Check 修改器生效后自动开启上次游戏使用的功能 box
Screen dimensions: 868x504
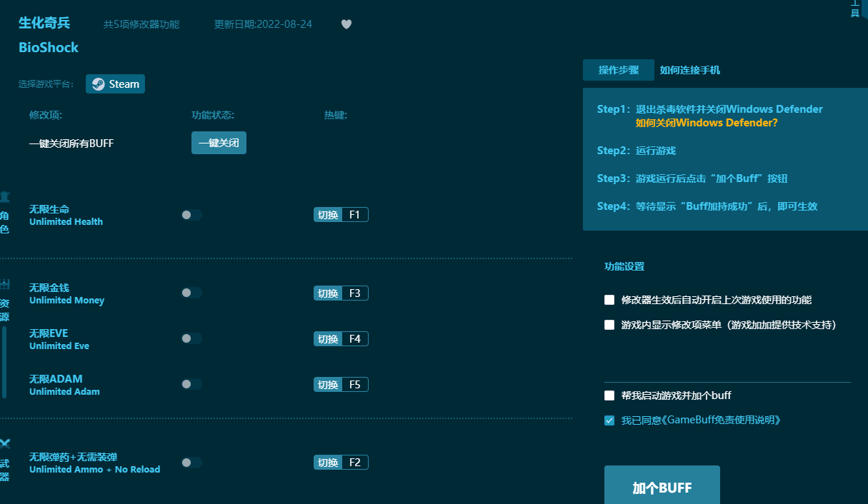609,300
